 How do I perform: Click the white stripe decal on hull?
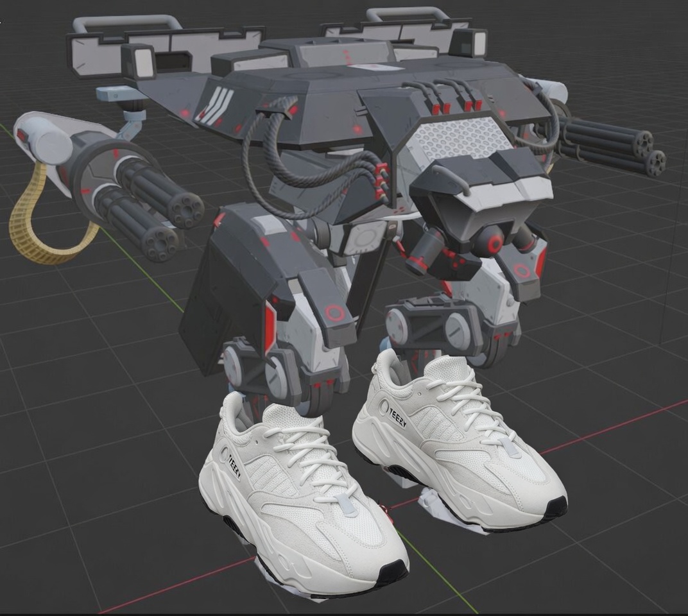coord(214,105)
